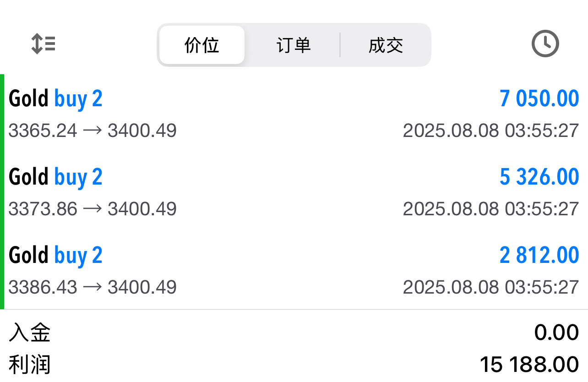The width and height of the screenshot is (588, 382).
Task: Click the price range 3386.43 → 3400.49
Action: [x=93, y=288]
